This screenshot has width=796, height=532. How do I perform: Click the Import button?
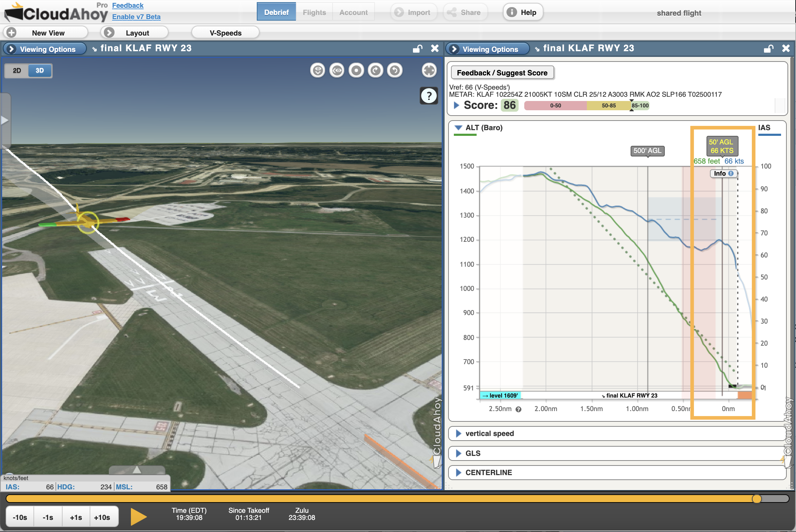(414, 12)
